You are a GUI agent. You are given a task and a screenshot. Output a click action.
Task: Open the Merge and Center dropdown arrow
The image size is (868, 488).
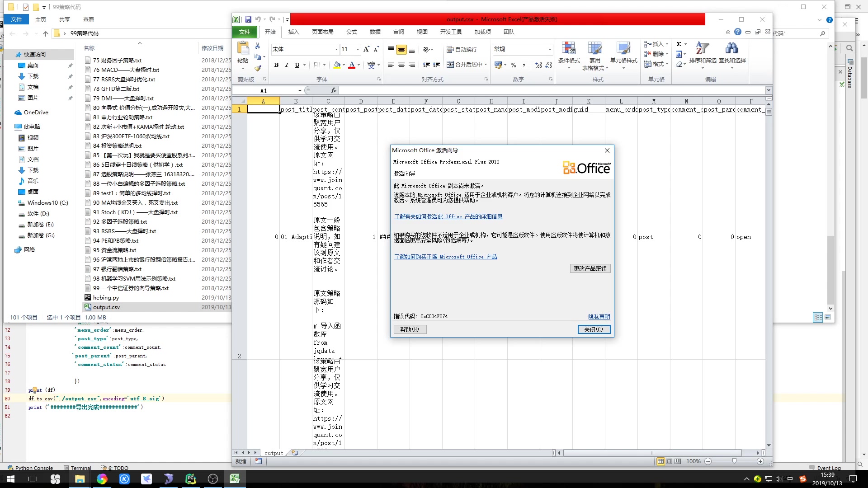(x=486, y=65)
